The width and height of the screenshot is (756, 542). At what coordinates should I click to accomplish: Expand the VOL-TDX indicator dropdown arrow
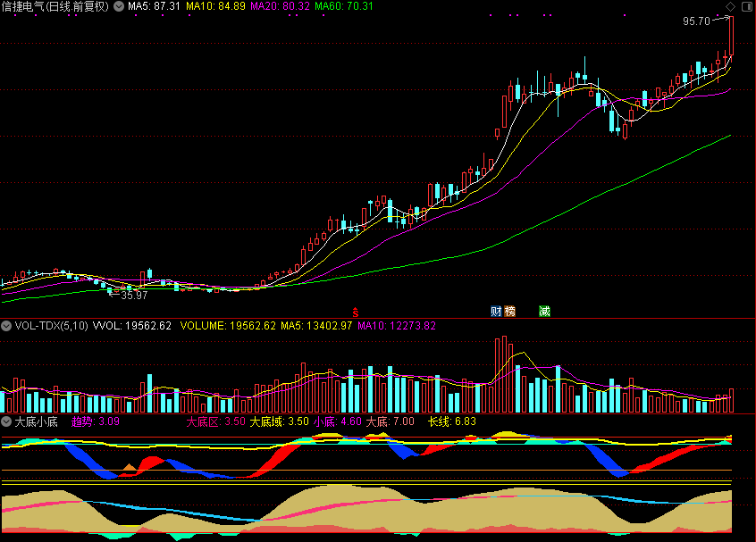[x=7, y=326]
